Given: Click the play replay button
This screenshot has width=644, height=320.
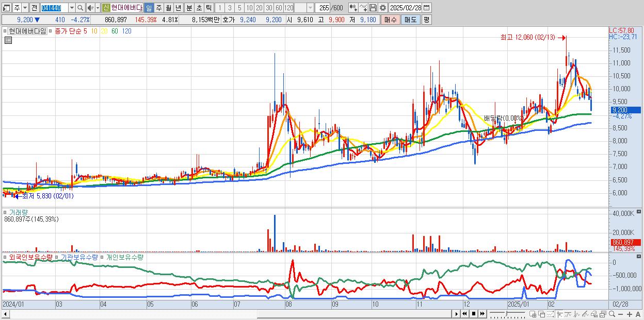Looking at the screenshot, I should 456,314.
